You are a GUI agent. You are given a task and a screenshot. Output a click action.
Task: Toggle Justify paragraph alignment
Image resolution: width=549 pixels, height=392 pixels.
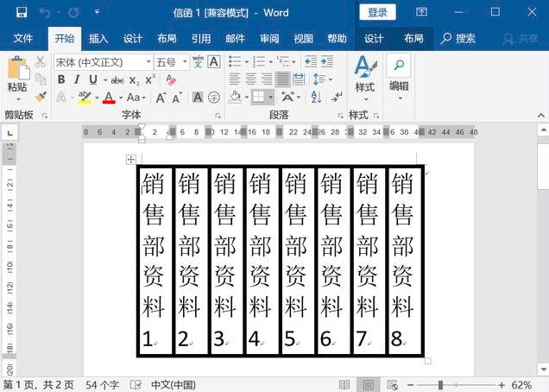click(x=282, y=79)
